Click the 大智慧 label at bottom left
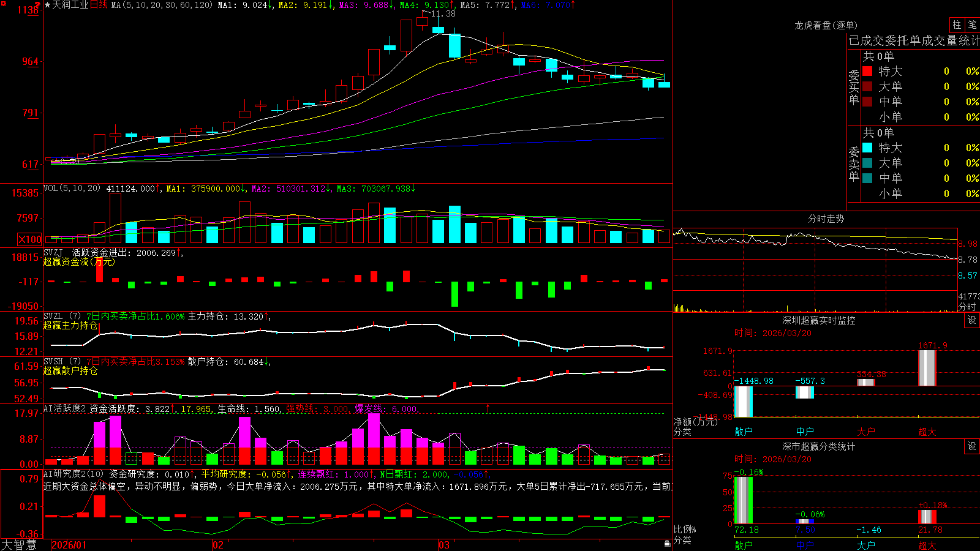Screen dimensions: 980x551 click(x=19, y=544)
